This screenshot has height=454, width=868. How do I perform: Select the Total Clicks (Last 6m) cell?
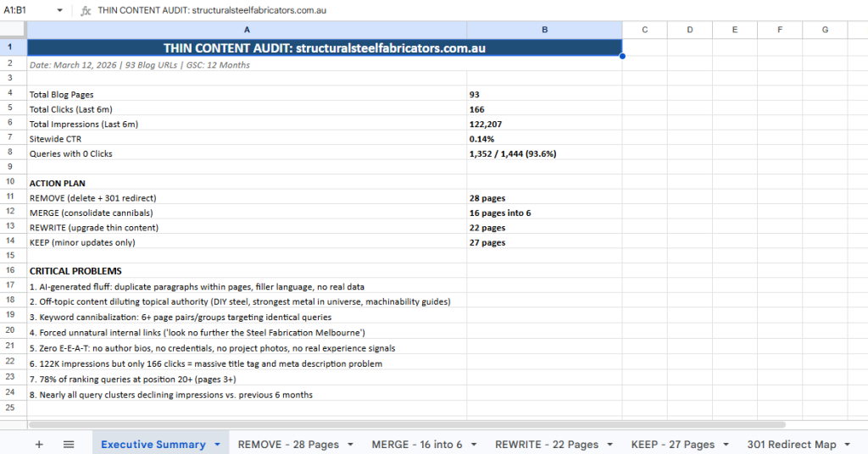[x=247, y=109]
